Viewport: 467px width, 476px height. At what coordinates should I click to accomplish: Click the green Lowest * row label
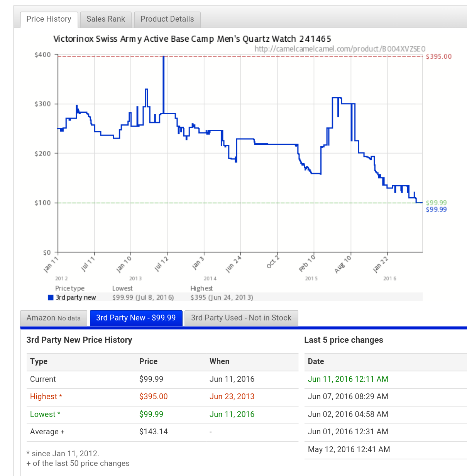(45, 414)
